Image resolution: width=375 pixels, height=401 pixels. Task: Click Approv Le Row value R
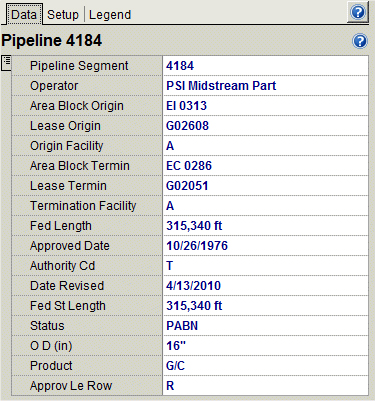click(x=170, y=386)
